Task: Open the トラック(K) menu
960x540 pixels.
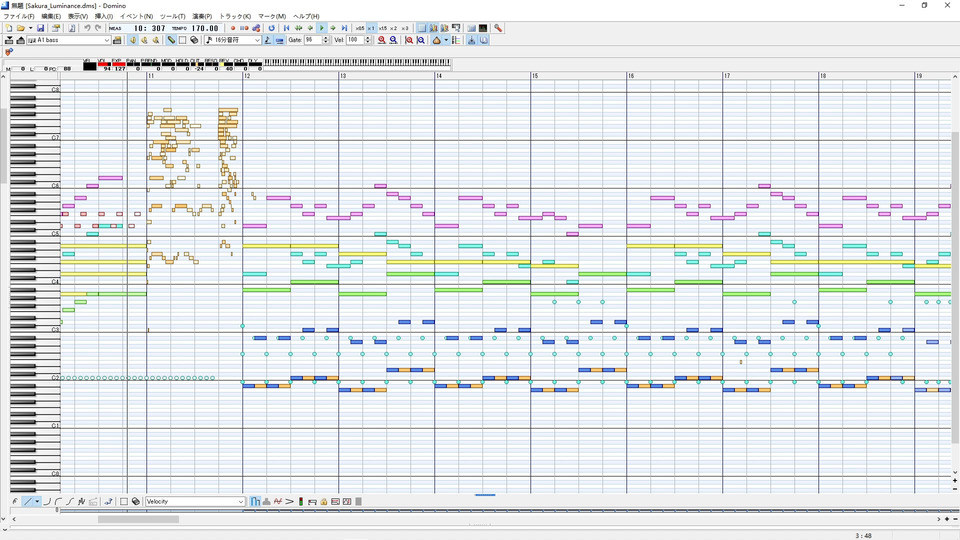Action: tap(235, 17)
